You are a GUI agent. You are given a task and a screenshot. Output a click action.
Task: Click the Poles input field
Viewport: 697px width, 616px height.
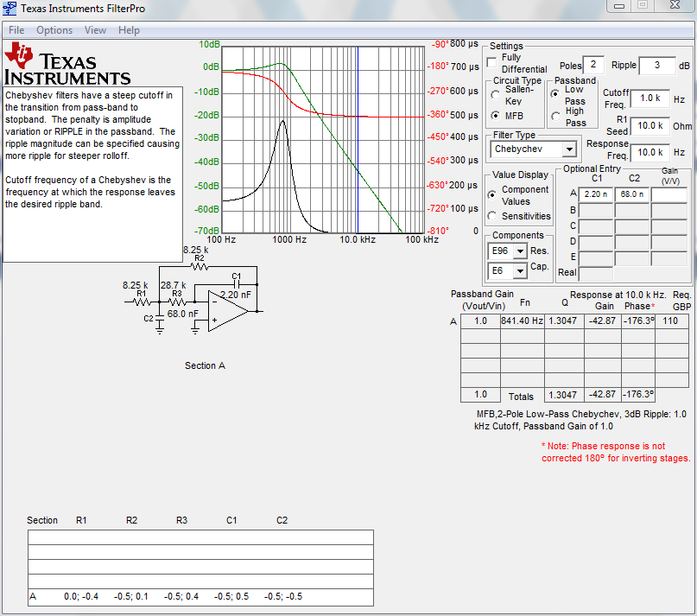click(593, 65)
